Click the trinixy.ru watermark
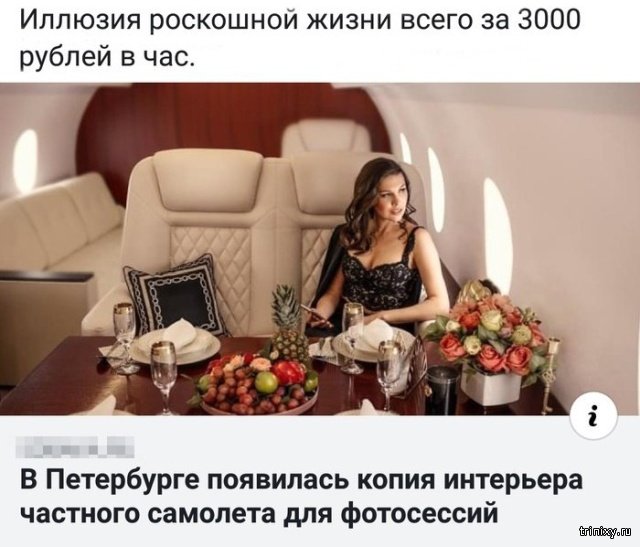Viewport: 640px width, 547px height. pos(605,532)
